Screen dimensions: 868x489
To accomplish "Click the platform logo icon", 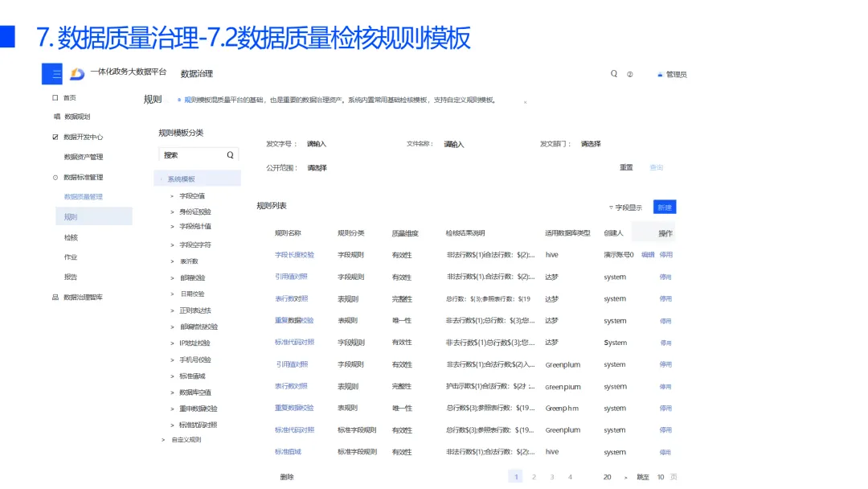I will click(x=77, y=74).
